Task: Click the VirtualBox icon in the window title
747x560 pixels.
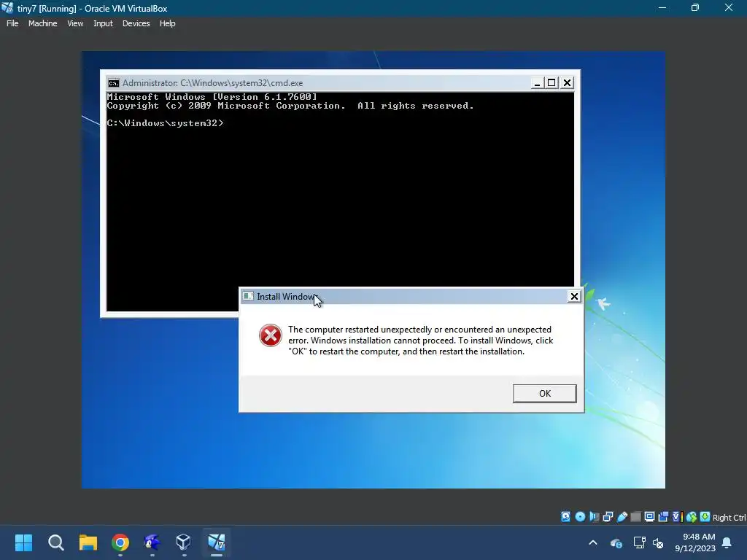Action: 7,8
